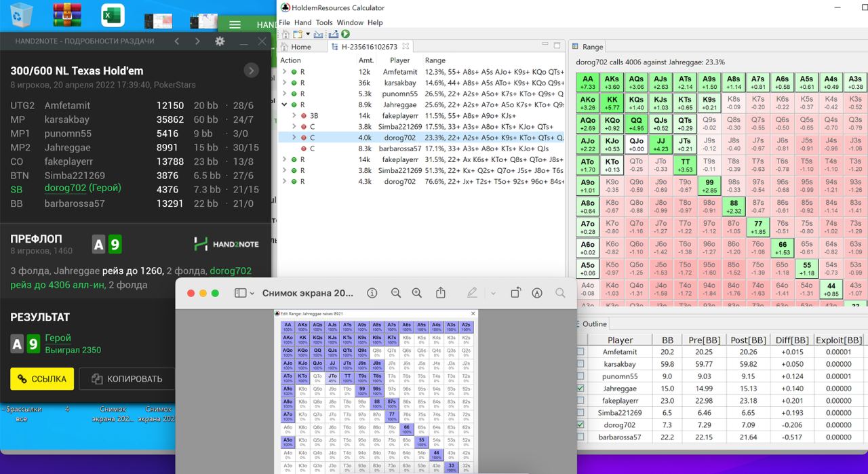Uncheck the dorog702 checkbox in Outline
This screenshot has height=474, width=868.
pos(580,424)
